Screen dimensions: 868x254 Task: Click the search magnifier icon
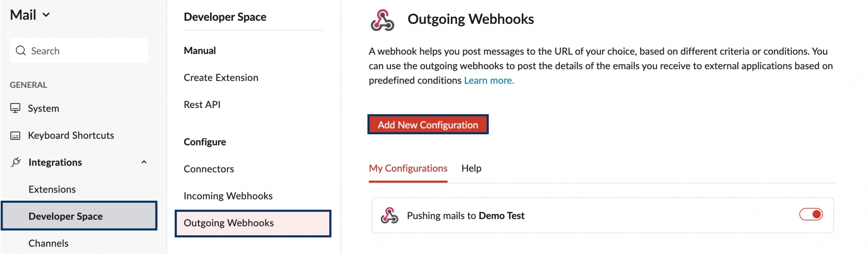[x=20, y=50]
